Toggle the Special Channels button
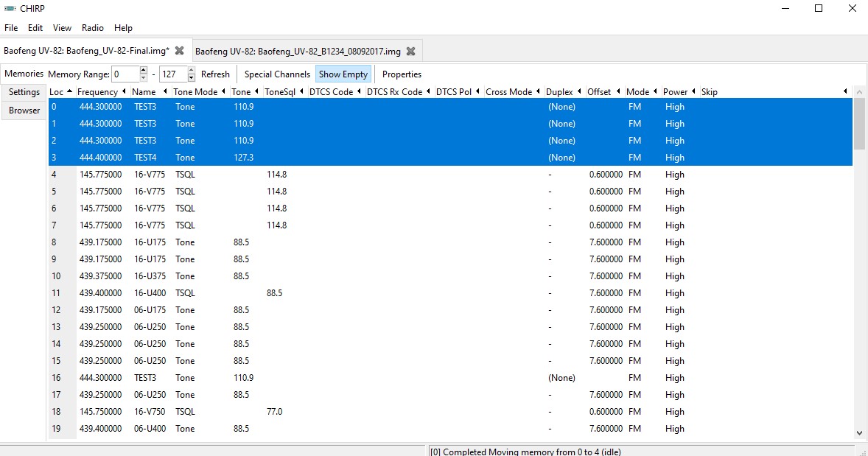The image size is (868, 456). pyautogui.click(x=277, y=74)
